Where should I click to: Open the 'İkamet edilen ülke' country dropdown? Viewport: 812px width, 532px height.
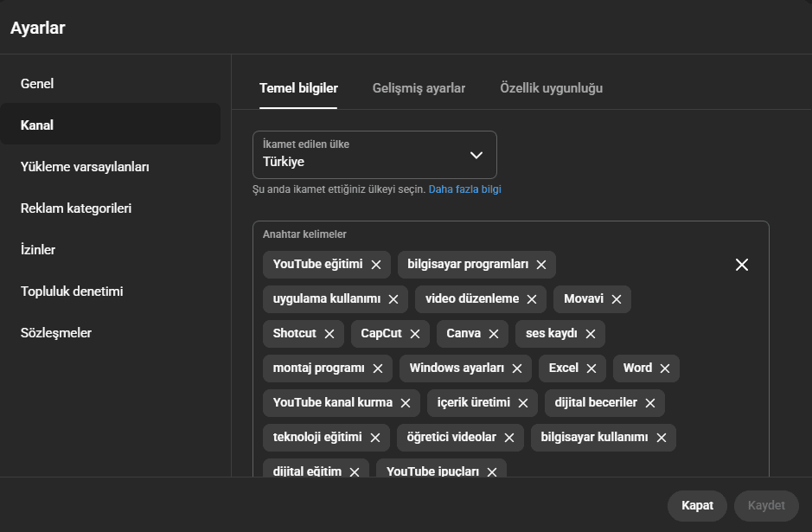point(363,155)
